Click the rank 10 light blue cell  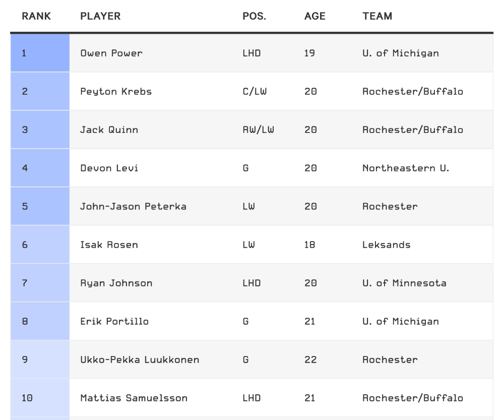pos(40,398)
